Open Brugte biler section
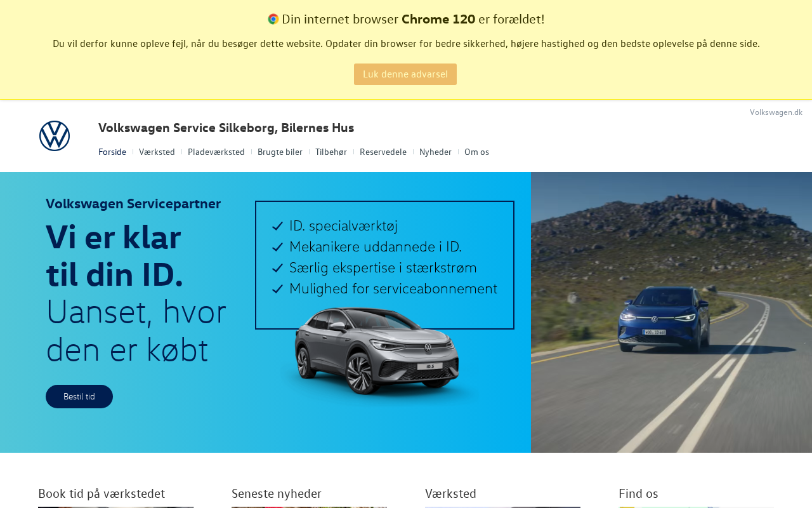Screen dimensions: 812x508 click(280, 152)
